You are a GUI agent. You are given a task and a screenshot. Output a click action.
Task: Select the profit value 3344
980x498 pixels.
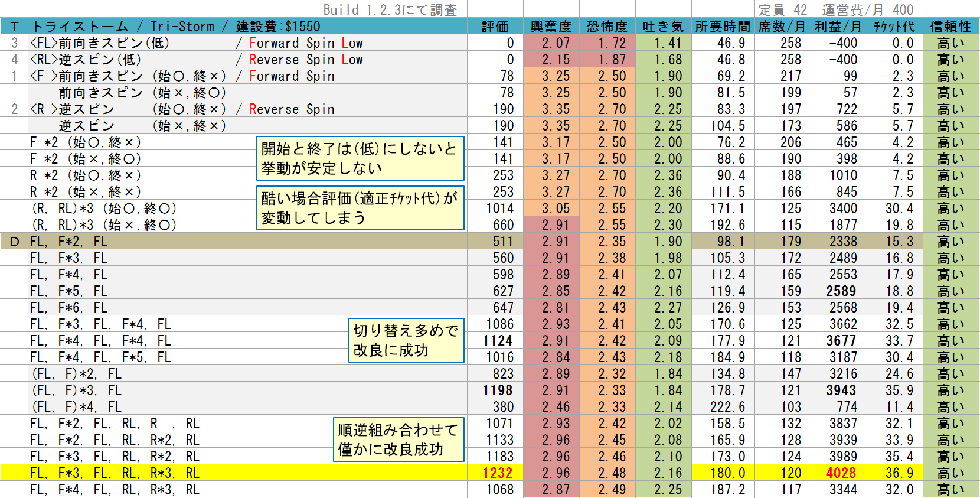[843, 490]
